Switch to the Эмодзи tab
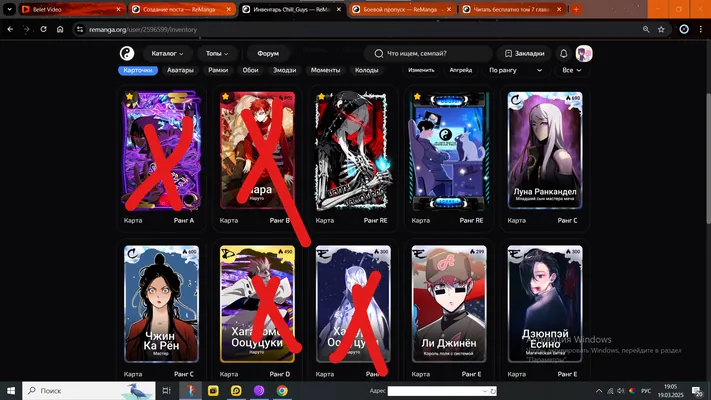 (284, 70)
